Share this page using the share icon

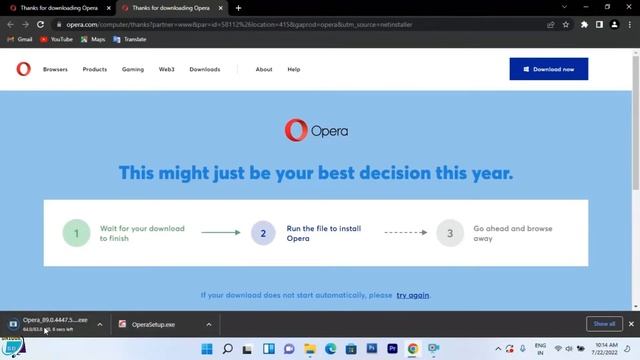coord(551,24)
